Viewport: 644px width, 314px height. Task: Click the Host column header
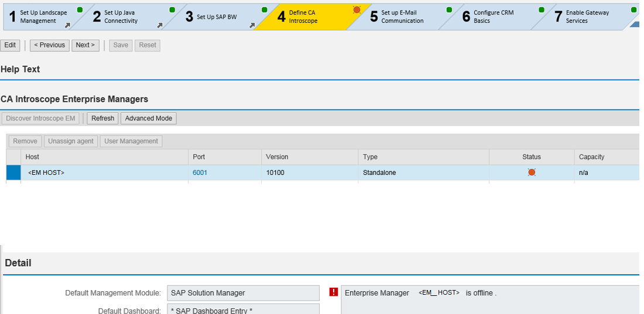(x=104, y=157)
